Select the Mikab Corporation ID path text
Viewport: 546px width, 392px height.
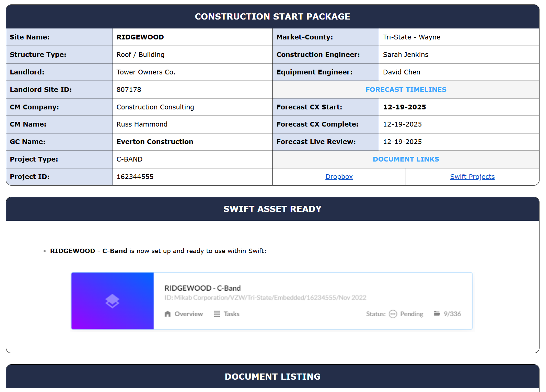pos(265,297)
